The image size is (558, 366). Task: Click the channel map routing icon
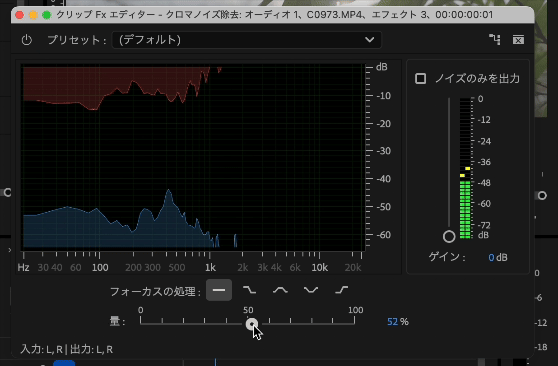[495, 40]
